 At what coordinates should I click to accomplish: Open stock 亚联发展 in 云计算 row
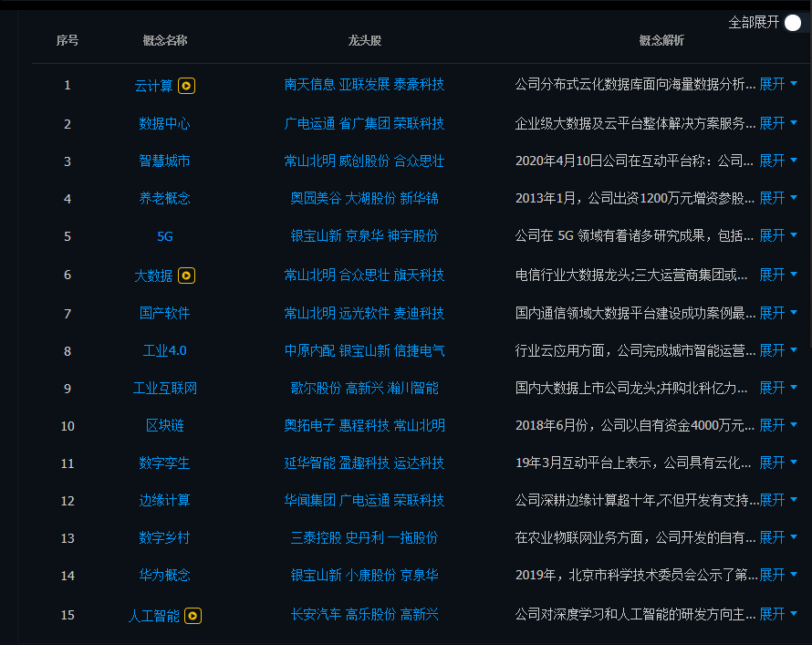(x=364, y=84)
